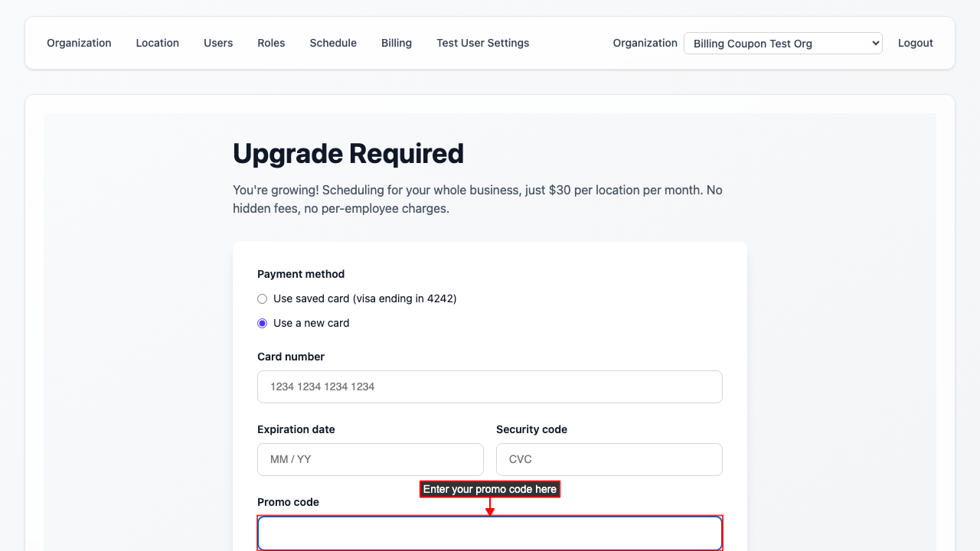980x551 pixels.
Task: Click the MM / YY expiration field
Action: [x=371, y=459]
